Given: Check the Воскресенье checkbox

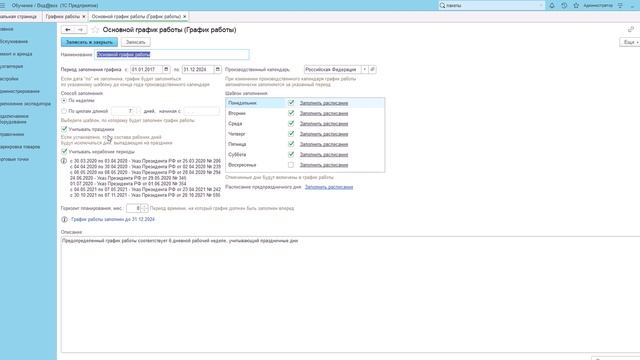Looking at the screenshot, I should coord(291,165).
